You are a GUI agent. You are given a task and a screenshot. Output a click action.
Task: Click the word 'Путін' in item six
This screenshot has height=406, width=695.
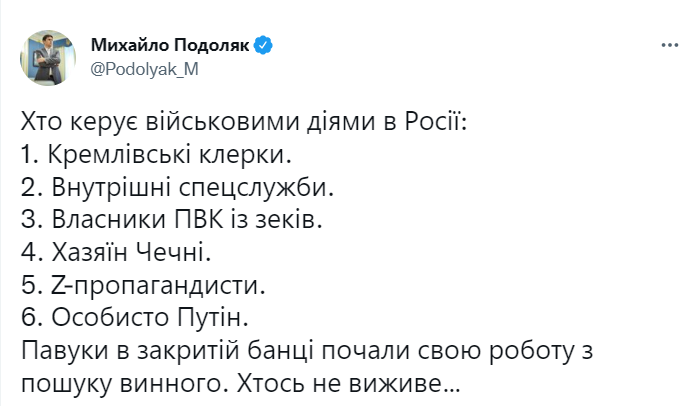[x=213, y=317]
